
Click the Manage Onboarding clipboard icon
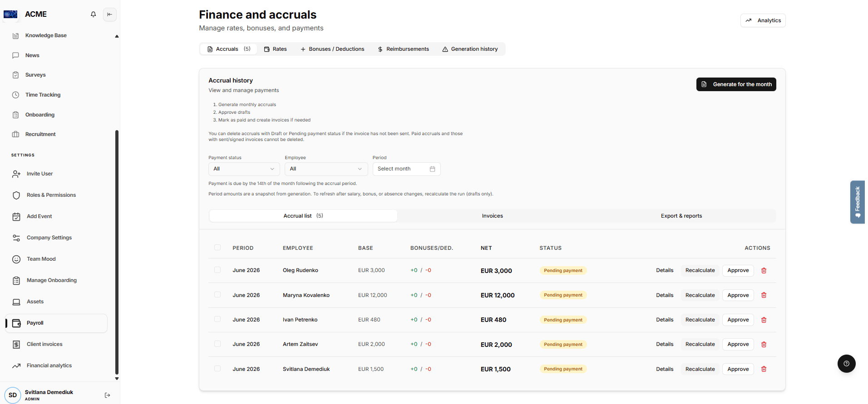[x=16, y=280]
